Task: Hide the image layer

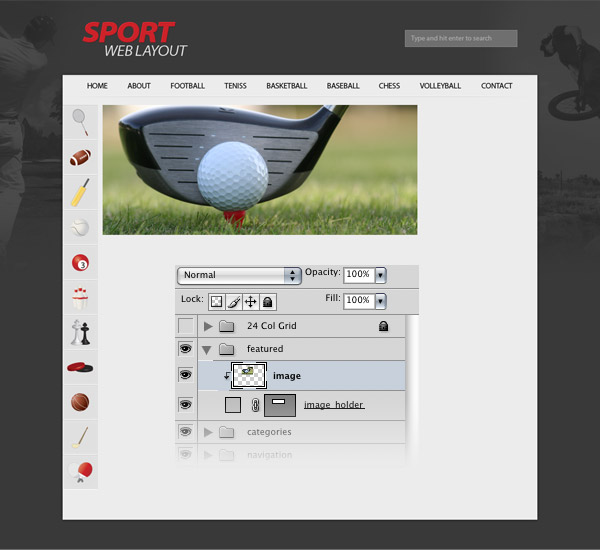Action: click(186, 375)
